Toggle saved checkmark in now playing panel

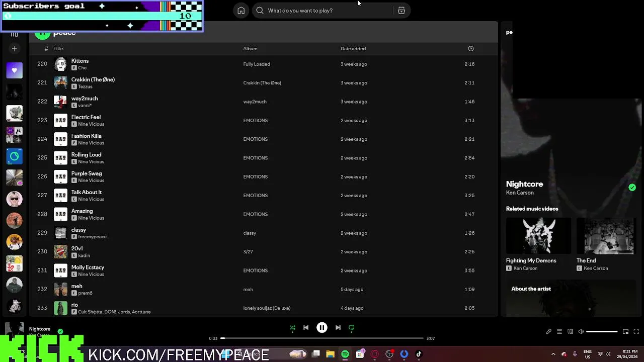coord(632,188)
